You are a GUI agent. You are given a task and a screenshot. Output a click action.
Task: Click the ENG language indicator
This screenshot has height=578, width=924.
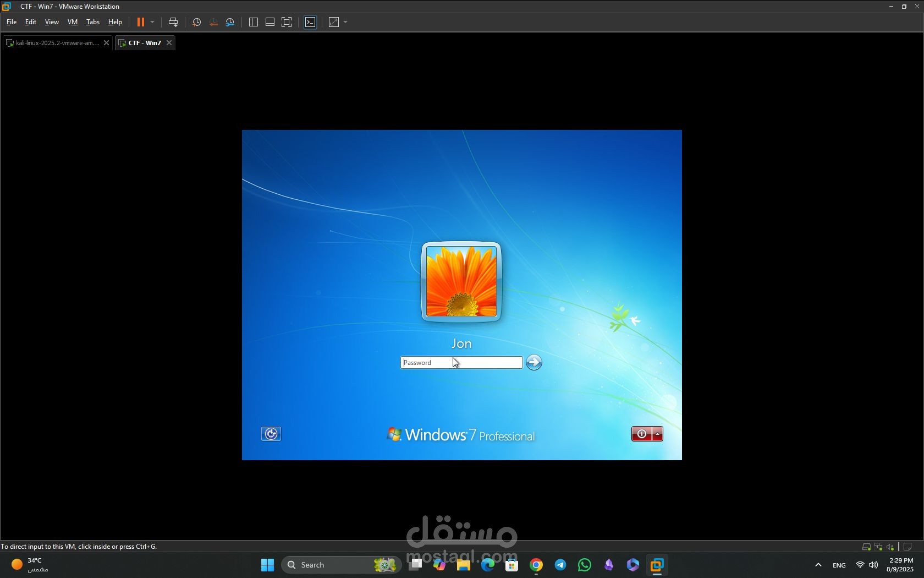(839, 565)
